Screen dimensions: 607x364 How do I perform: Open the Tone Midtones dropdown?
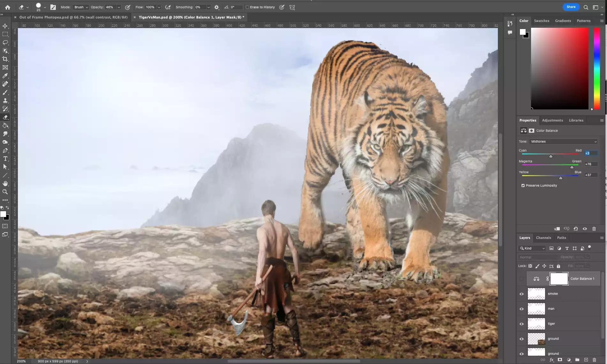tap(564, 141)
